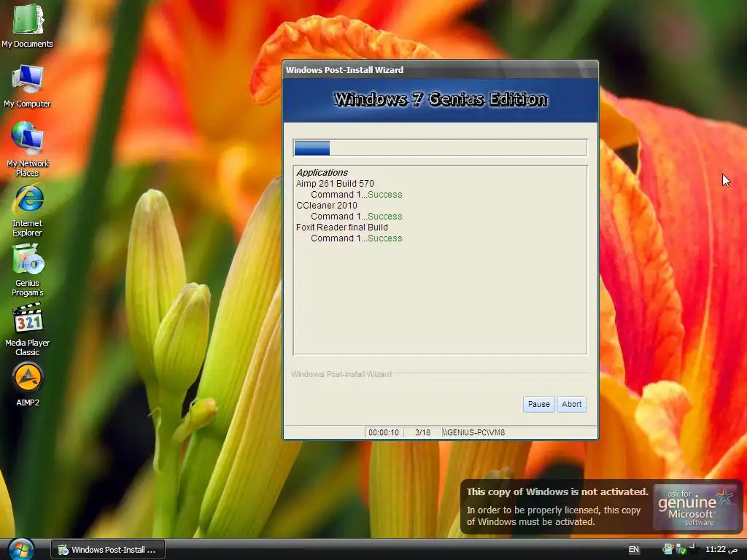Viewport: 747px width, 560px height.
Task: Click the 3/18 progress counter
Action: [422, 432]
